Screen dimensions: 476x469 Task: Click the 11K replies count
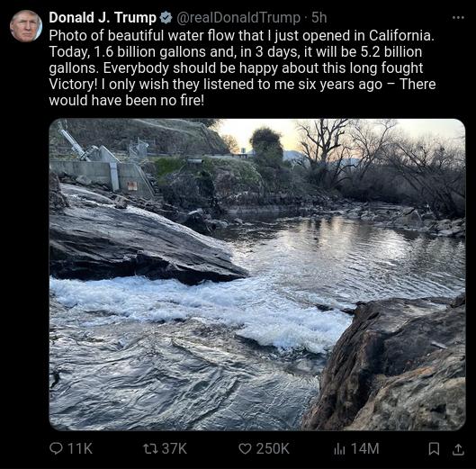80,448
